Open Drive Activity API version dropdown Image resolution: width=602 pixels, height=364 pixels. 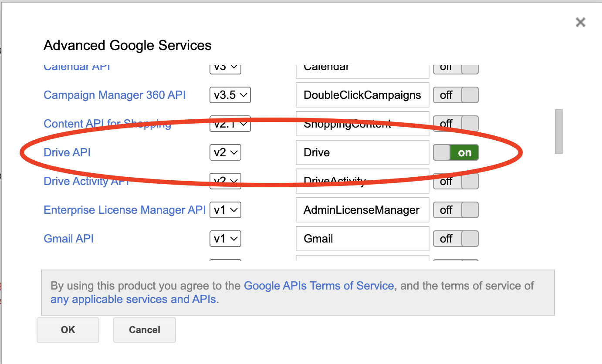pos(225,181)
